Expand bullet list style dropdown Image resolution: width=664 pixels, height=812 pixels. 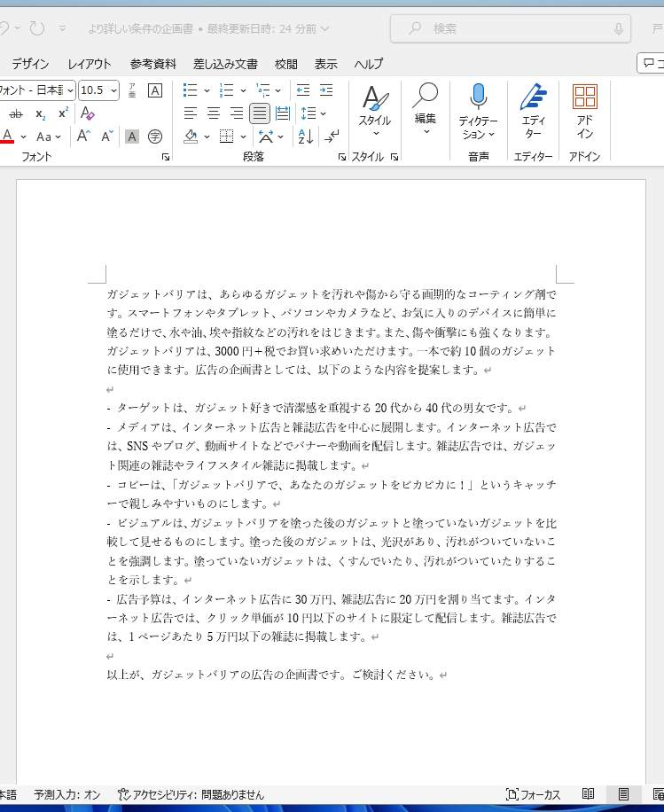(207, 90)
